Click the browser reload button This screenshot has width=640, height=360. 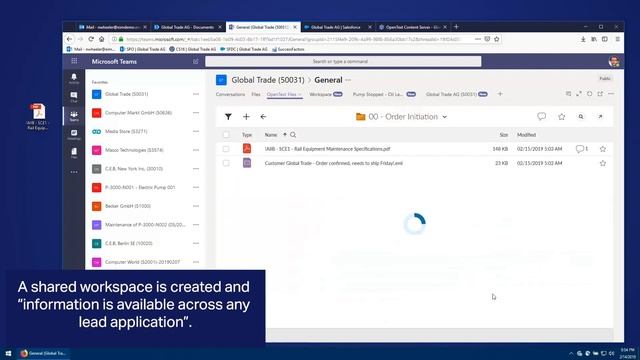tap(91, 39)
